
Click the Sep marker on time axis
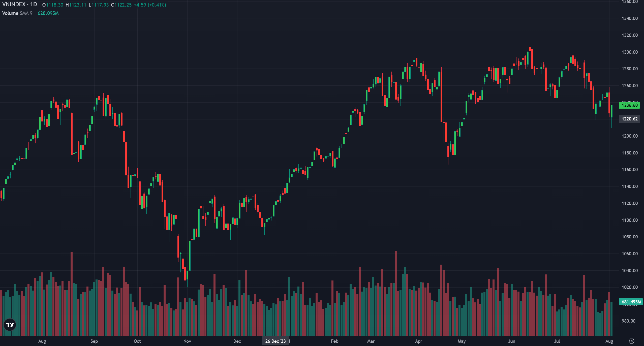pyautogui.click(x=94, y=341)
